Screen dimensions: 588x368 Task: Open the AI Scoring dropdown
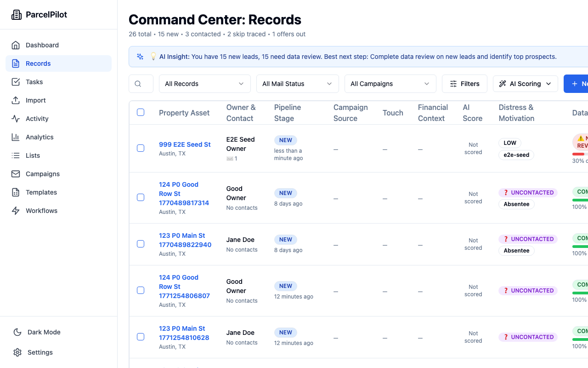pos(525,83)
